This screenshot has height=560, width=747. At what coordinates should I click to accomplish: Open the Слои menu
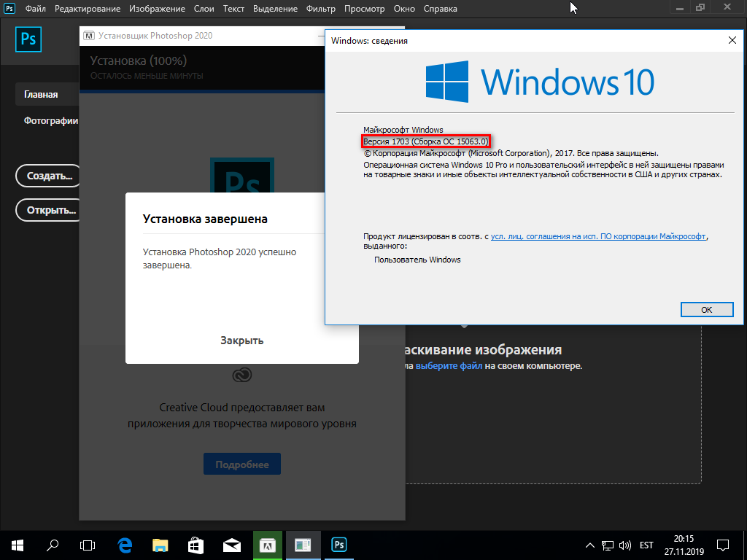[x=204, y=9]
